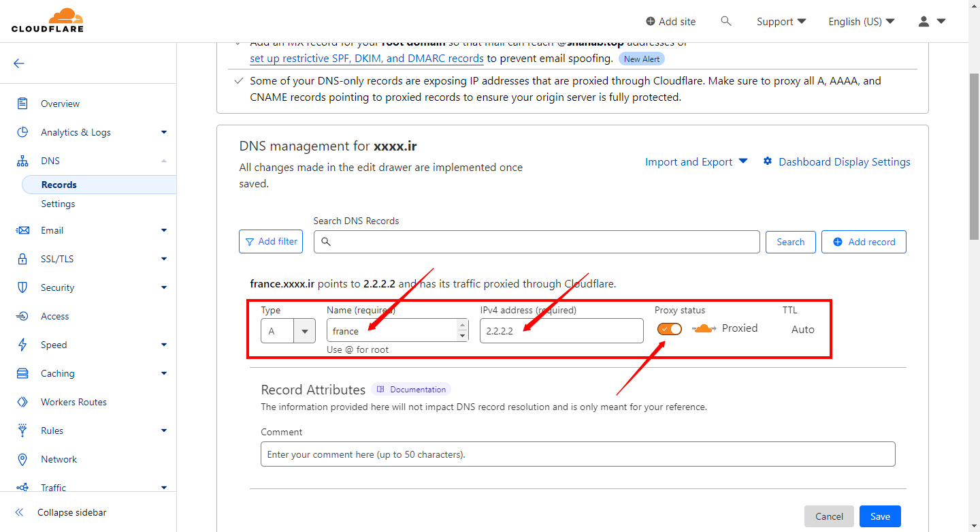This screenshot has height=532, width=980.
Task: Open search via the top magnifier icon
Action: [x=726, y=21]
